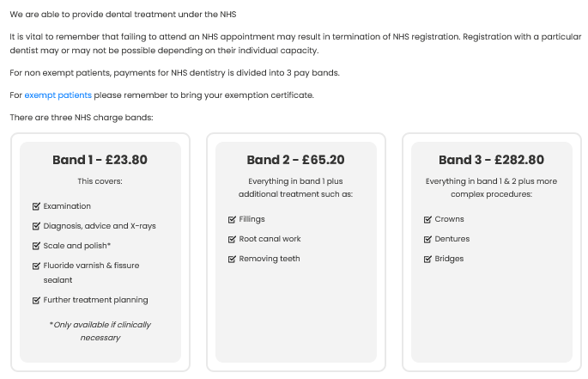Open the exempt patients link
This screenshot has width=588, height=379.
pos(58,95)
